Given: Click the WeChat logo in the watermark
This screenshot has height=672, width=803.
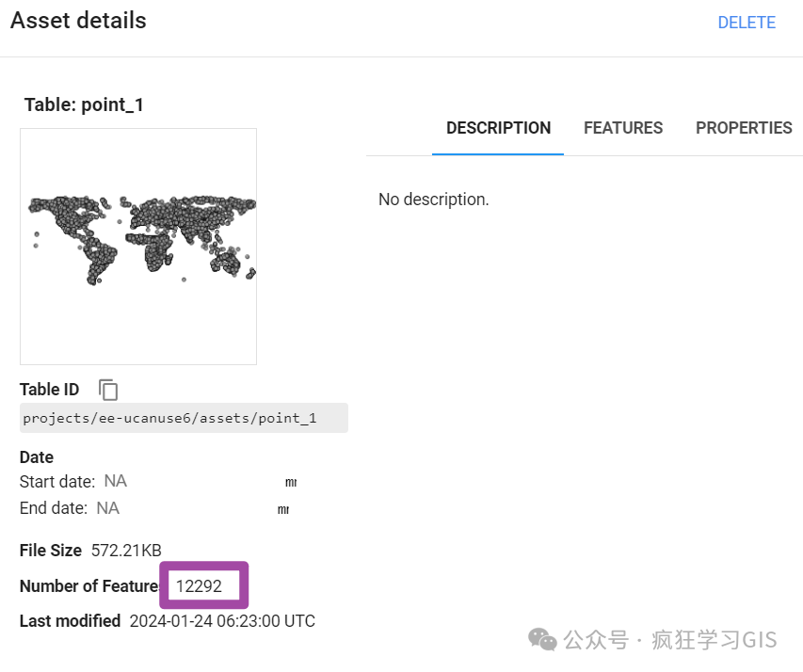Looking at the screenshot, I should coord(542,640).
